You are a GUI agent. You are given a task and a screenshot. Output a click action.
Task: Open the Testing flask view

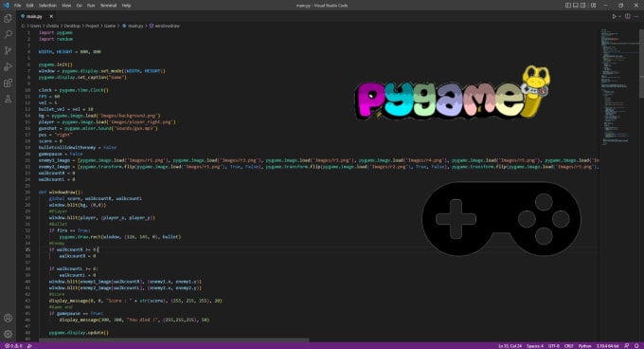(x=8, y=99)
